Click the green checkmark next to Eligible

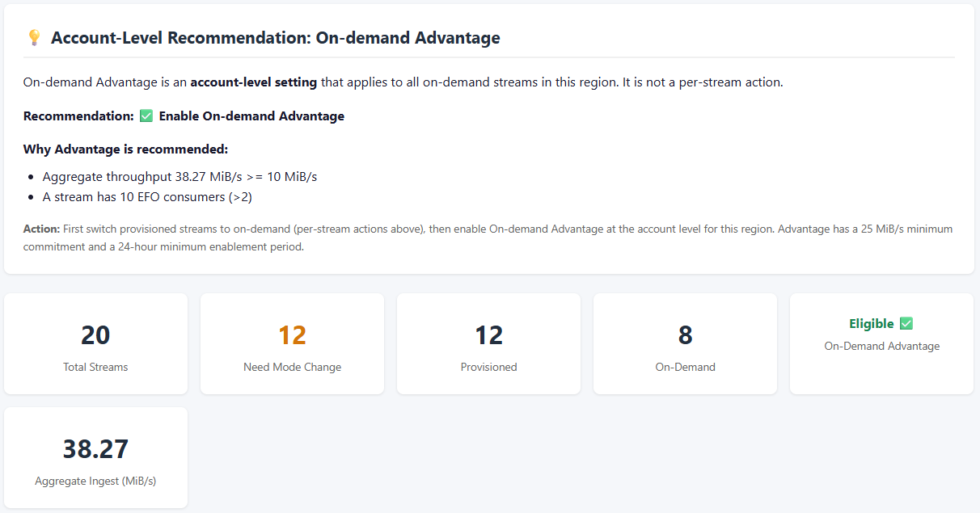[x=906, y=324]
